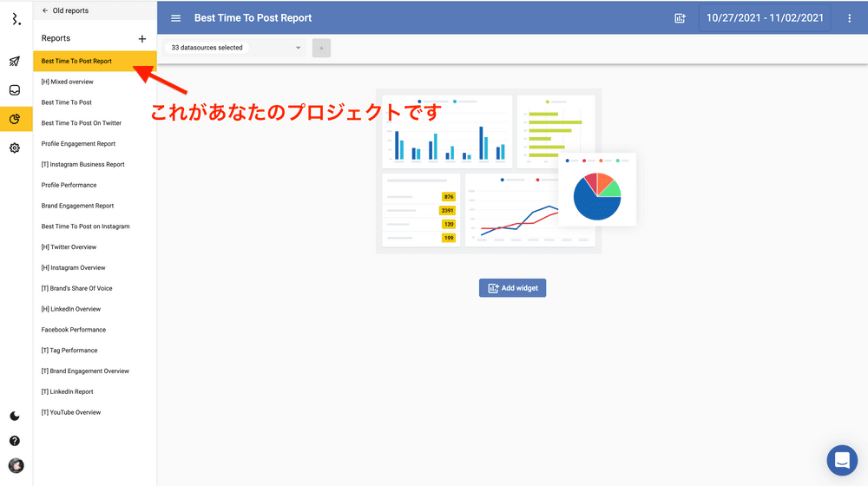
Task: Open Profile Engagement Report
Action: tap(78, 144)
